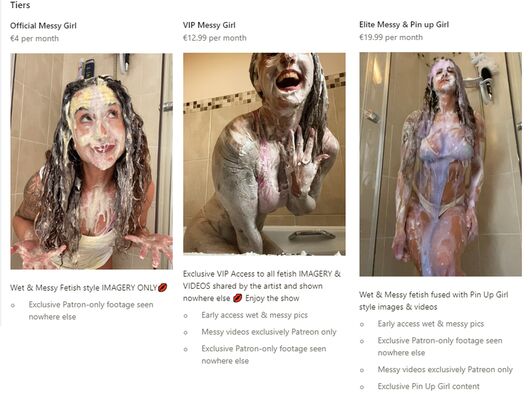Click the €12.99 per month price
The width and height of the screenshot is (530, 400).
click(x=215, y=38)
